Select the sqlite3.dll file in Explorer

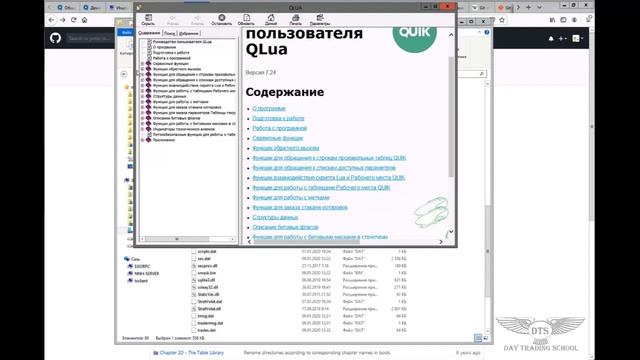pos(206,280)
